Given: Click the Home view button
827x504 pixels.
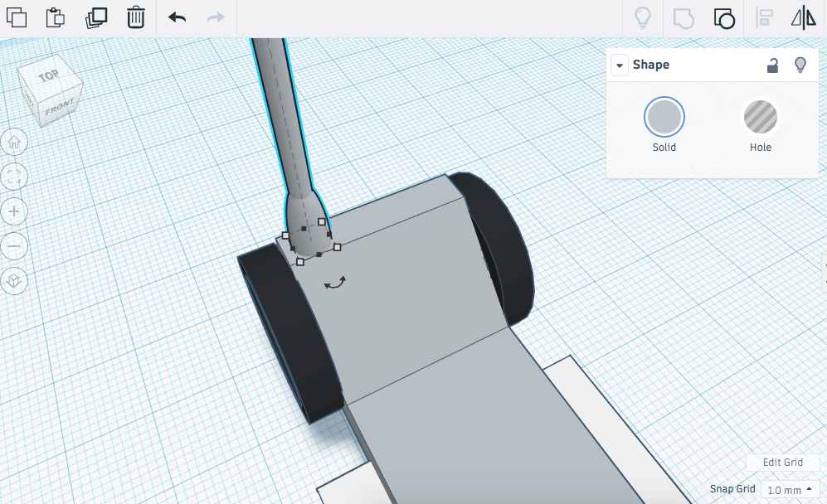Looking at the screenshot, I should click(14, 142).
